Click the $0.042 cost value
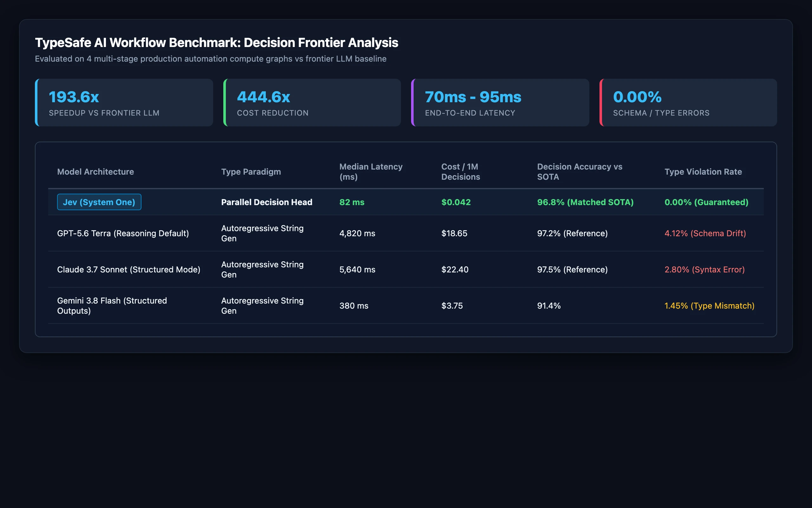 coord(456,202)
